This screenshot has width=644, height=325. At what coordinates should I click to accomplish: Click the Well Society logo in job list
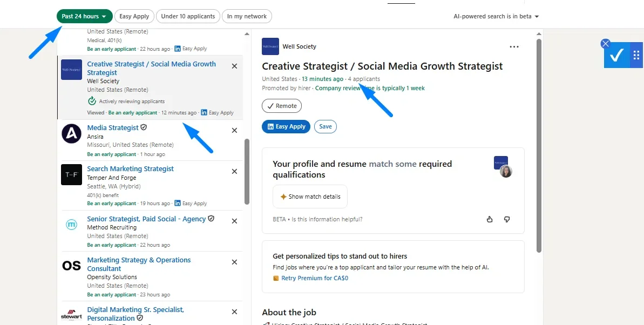pos(71,70)
